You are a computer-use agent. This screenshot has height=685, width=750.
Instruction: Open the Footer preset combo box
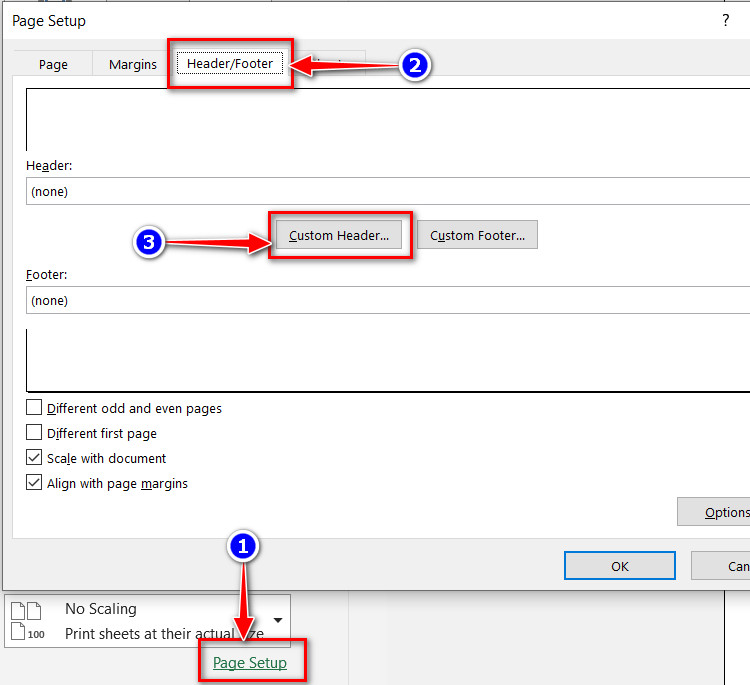pyautogui.click(x=388, y=300)
